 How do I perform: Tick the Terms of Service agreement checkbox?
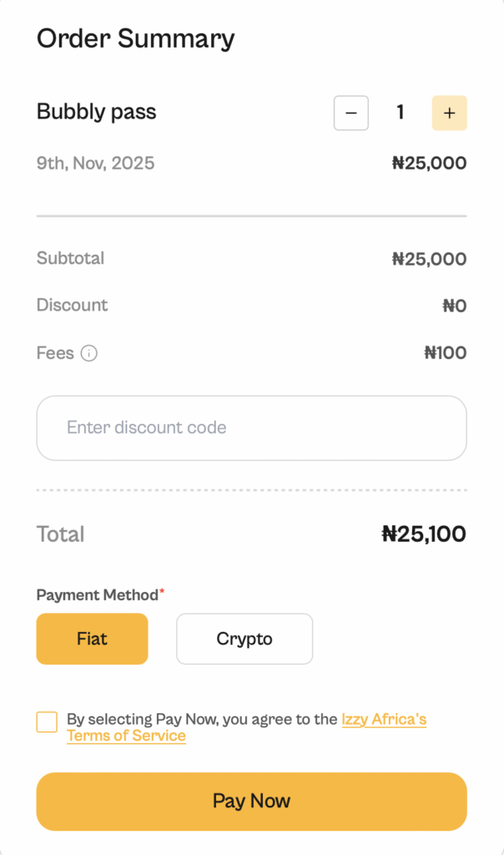tap(47, 722)
